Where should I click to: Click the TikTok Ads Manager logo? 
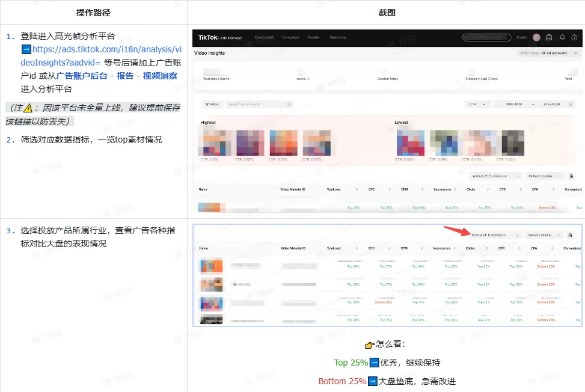220,38
